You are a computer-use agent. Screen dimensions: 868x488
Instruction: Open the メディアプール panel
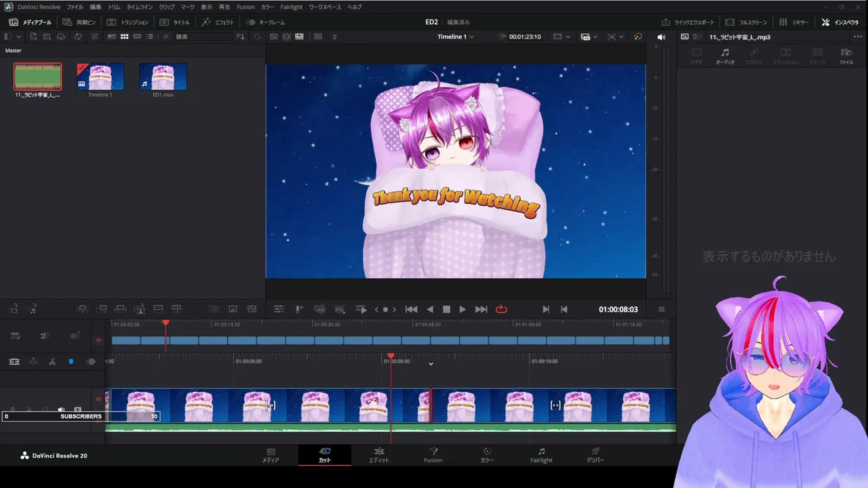(x=30, y=22)
